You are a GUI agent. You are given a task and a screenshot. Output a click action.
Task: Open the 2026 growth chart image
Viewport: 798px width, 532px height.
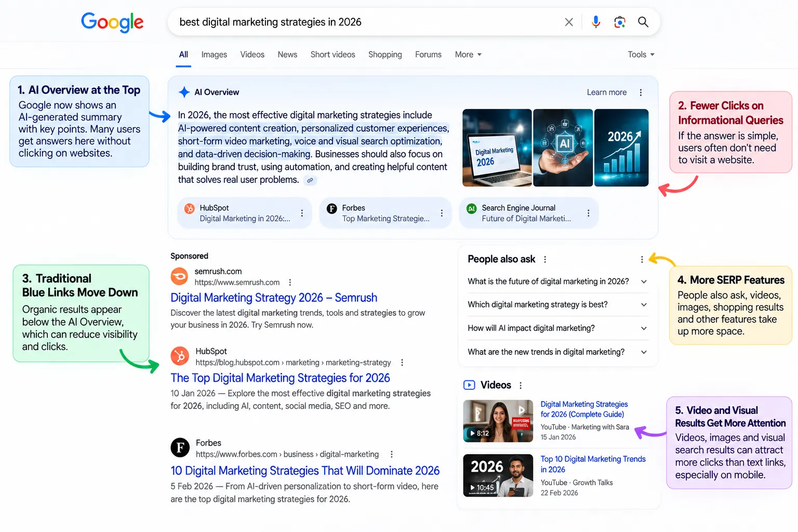[x=621, y=148]
